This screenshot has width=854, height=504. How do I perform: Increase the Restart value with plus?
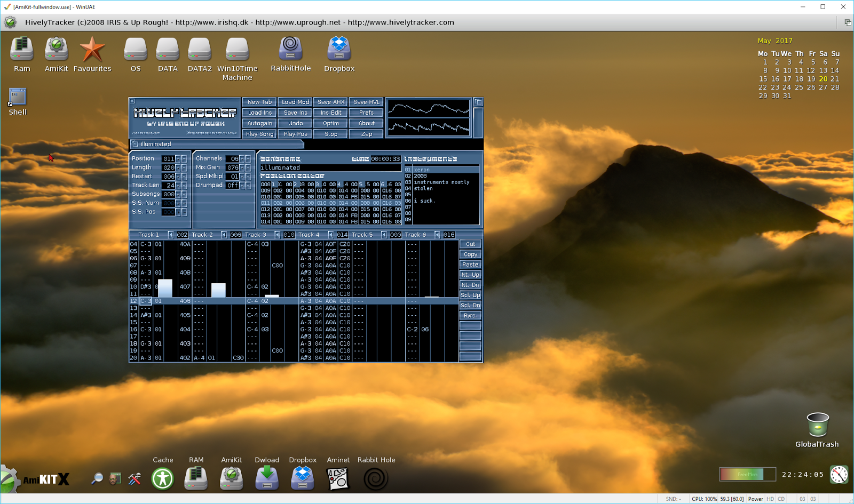[x=178, y=177]
